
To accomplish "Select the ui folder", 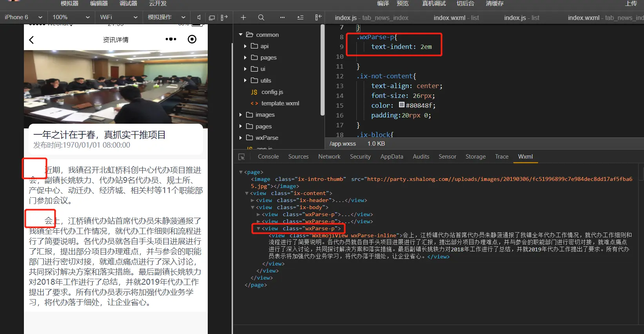I will (x=263, y=69).
